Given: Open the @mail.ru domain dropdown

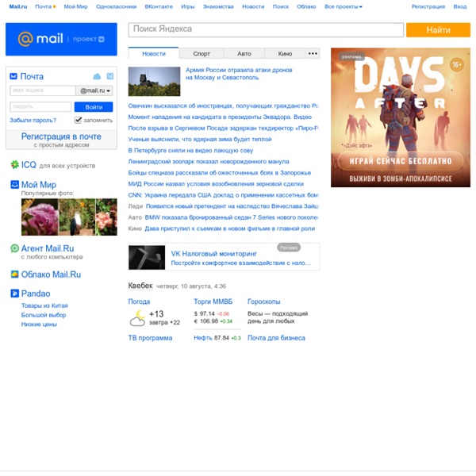Looking at the screenshot, I should tap(95, 90).
